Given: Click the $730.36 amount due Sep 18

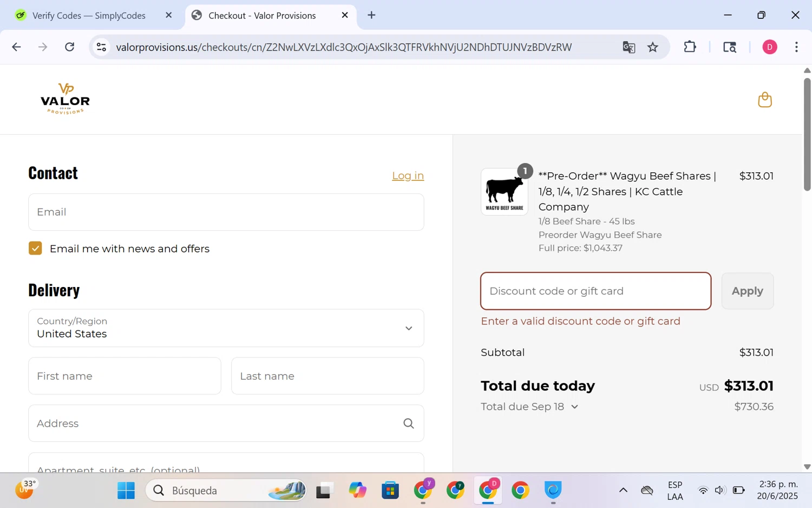Looking at the screenshot, I should pos(754,407).
